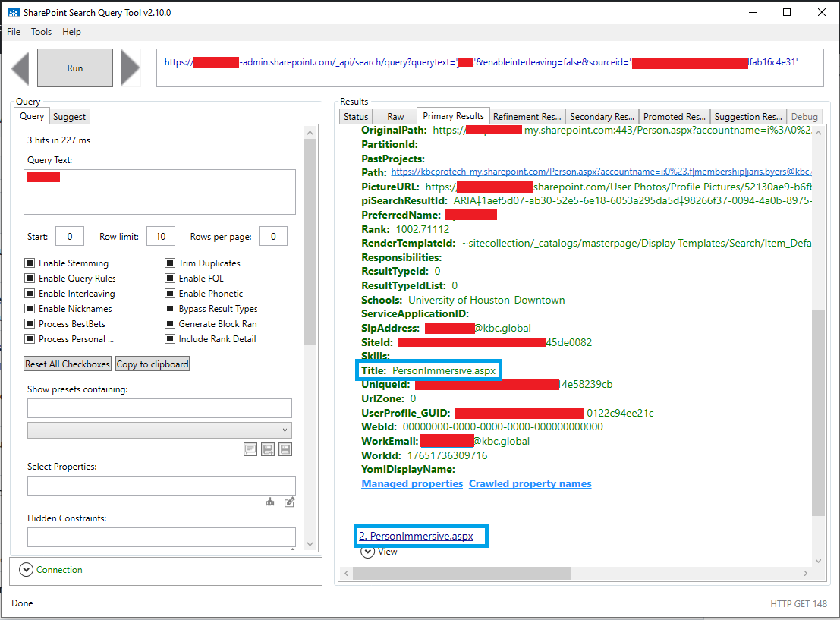This screenshot has width=840, height=620.
Task: Toggle Bypass Result Types checkbox
Action: (168, 308)
